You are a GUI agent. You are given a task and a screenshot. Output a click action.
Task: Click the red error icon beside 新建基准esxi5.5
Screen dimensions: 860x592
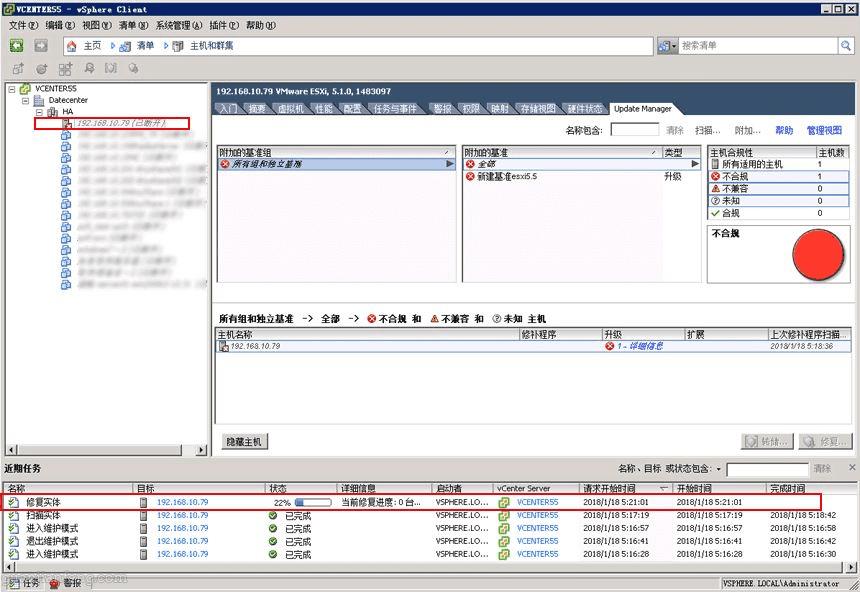[470, 176]
